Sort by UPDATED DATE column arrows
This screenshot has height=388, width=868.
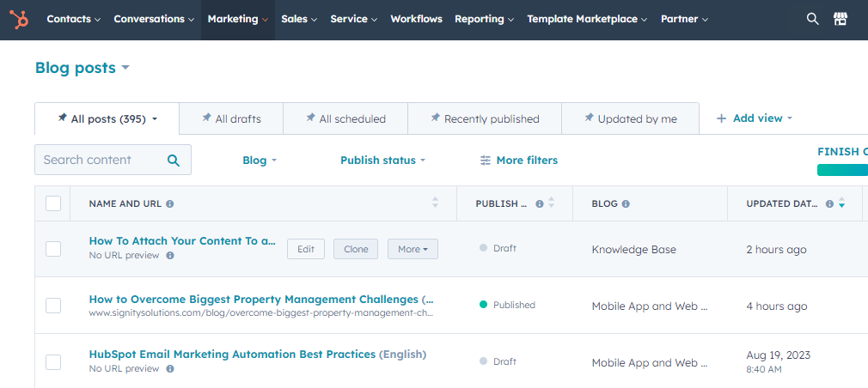pyautogui.click(x=841, y=203)
